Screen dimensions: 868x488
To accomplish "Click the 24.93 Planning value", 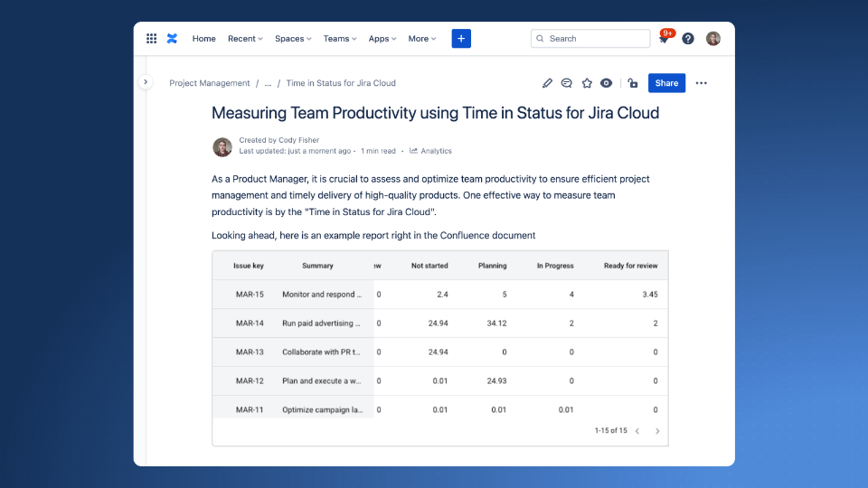I will [x=496, y=380].
